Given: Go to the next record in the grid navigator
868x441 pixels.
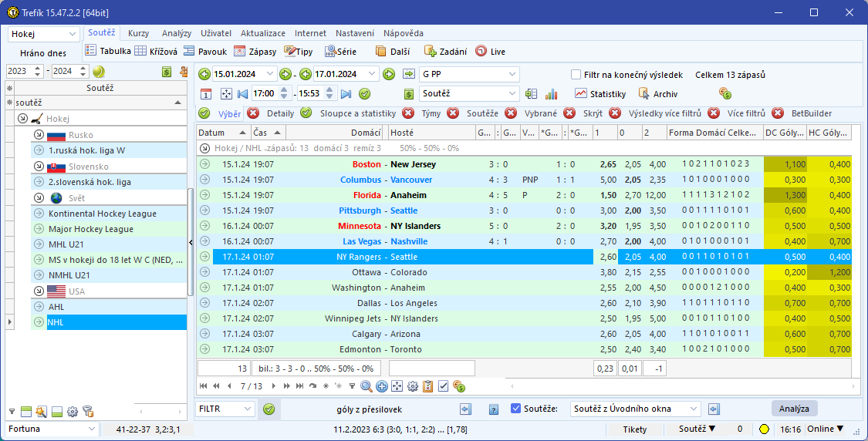Looking at the screenshot, I should (x=273, y=386).
